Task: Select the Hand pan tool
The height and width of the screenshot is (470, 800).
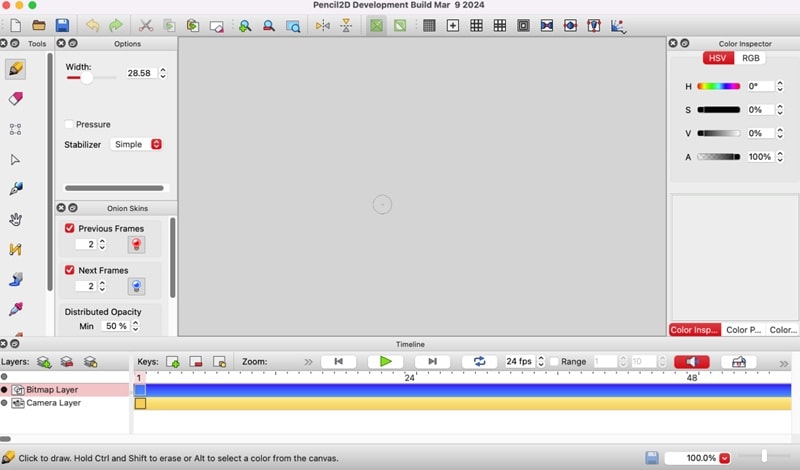Action: pyautogui.click(x=15, y=219)
